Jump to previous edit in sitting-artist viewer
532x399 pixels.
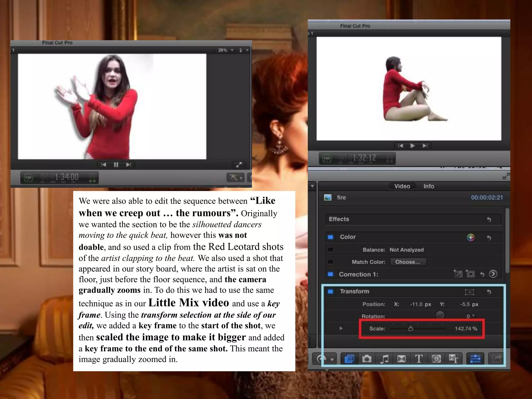pos(400,146)
